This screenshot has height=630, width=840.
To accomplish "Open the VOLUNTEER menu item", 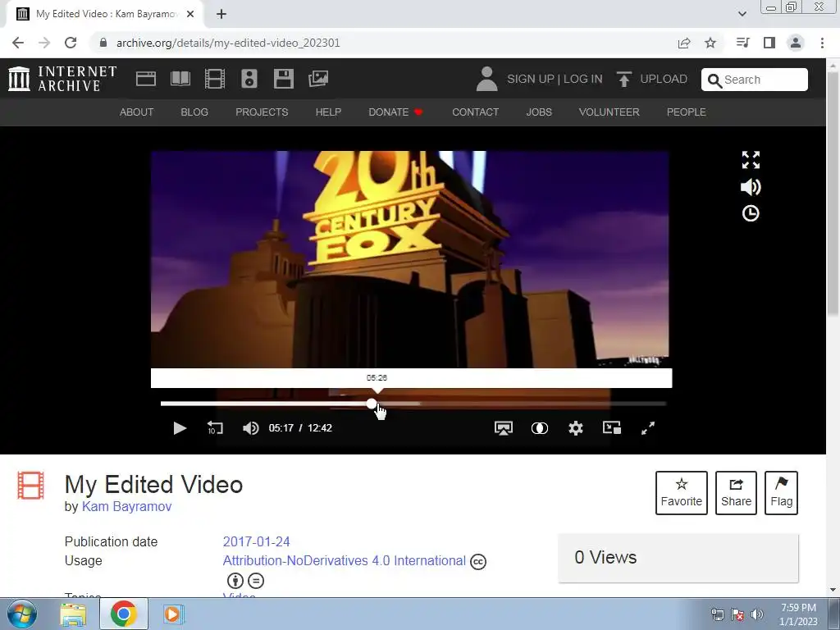I will click(x=609, y=112).
